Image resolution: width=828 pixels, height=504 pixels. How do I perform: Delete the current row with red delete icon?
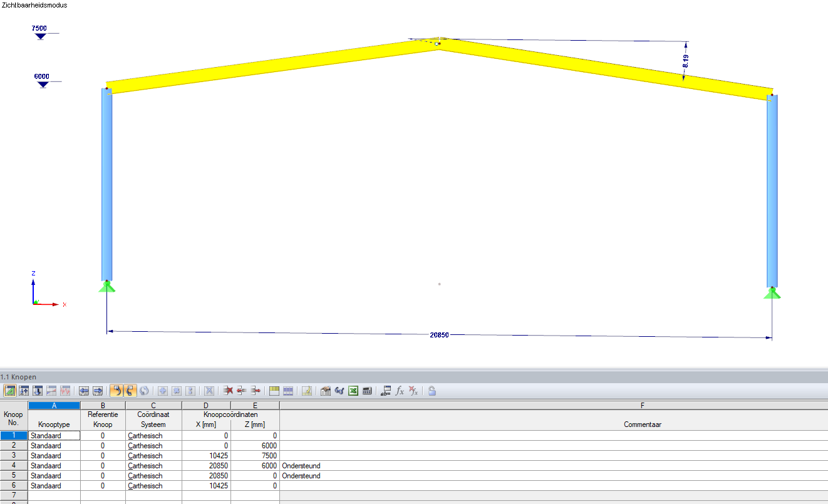227,391
